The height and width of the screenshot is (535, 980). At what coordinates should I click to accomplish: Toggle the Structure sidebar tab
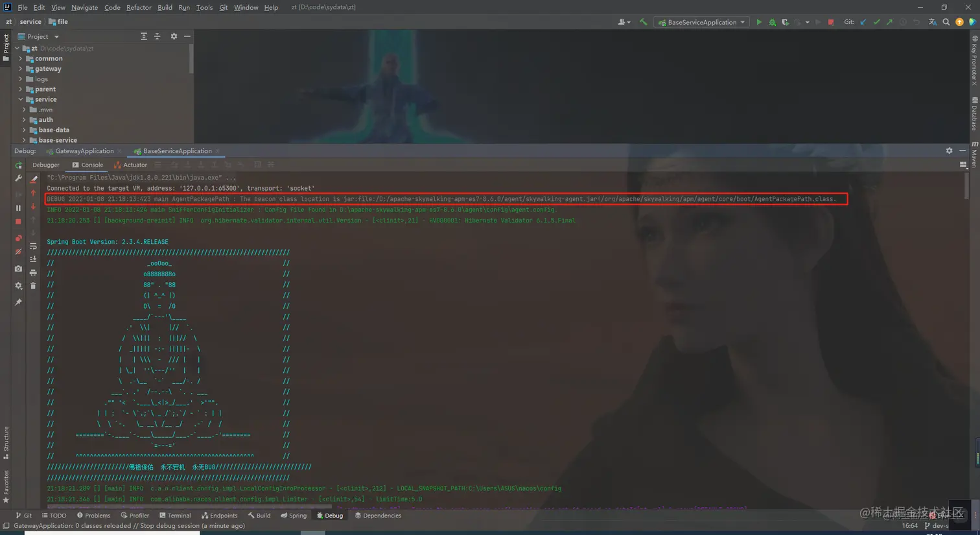click(6, 443)
